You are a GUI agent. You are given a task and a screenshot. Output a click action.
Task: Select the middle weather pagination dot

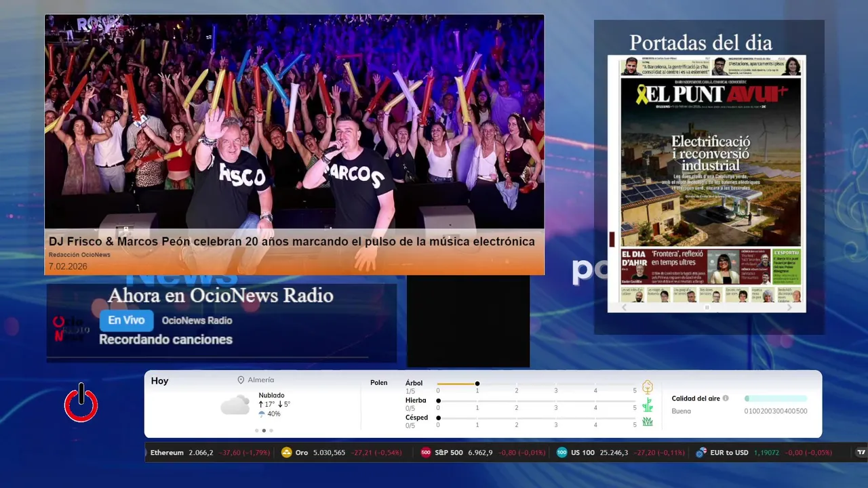click(264, 430)
